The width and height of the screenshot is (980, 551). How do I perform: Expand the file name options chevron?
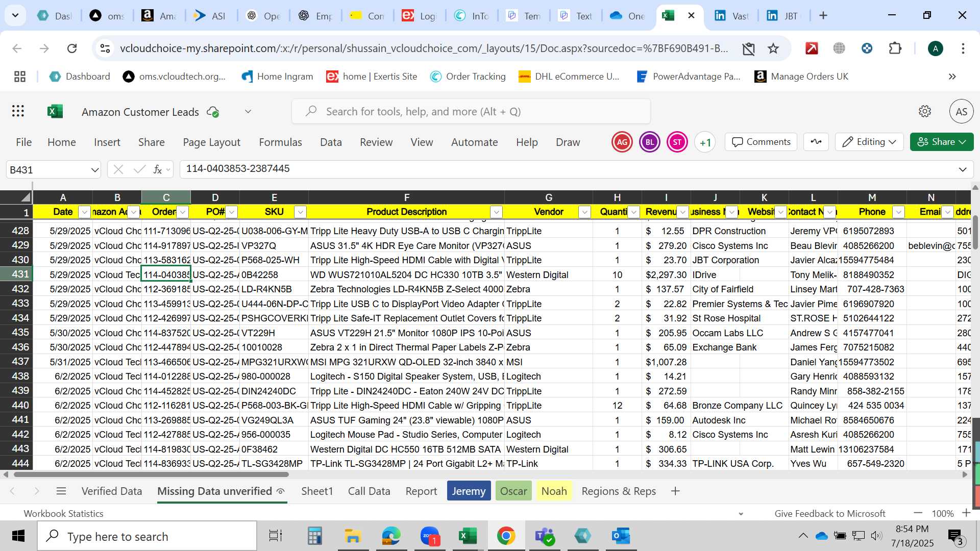pos(248,112)
